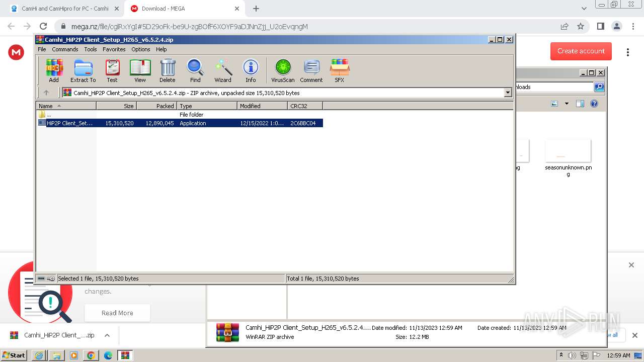Viewport: 644px width, 362px height.
Task: Sort list by Type column
Action: click(207, 106)
